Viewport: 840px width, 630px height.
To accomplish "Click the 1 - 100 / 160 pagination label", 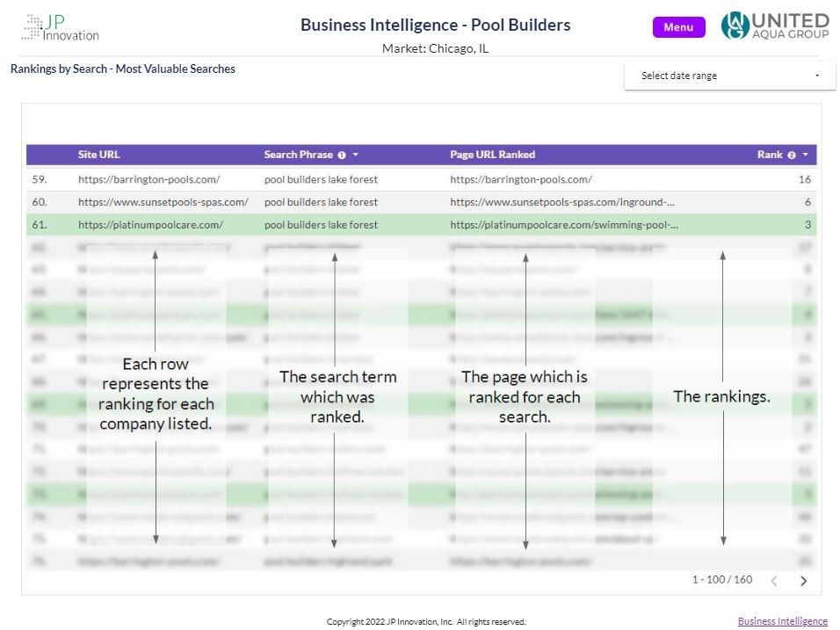I will (722, 580).
